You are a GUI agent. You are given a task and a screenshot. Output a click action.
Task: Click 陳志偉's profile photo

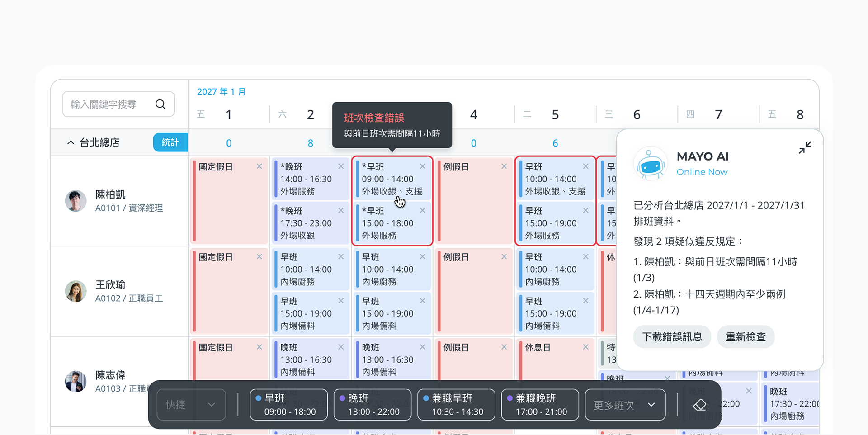[76, 382]
